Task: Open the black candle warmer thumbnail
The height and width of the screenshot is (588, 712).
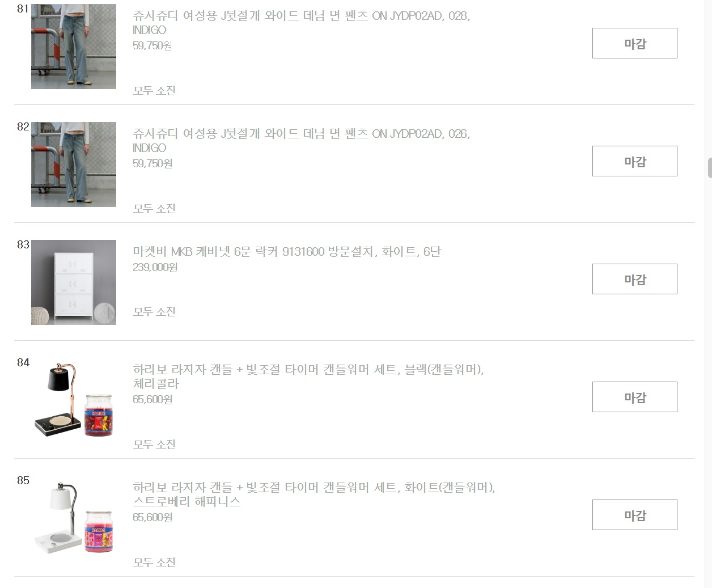Action: 74,400
